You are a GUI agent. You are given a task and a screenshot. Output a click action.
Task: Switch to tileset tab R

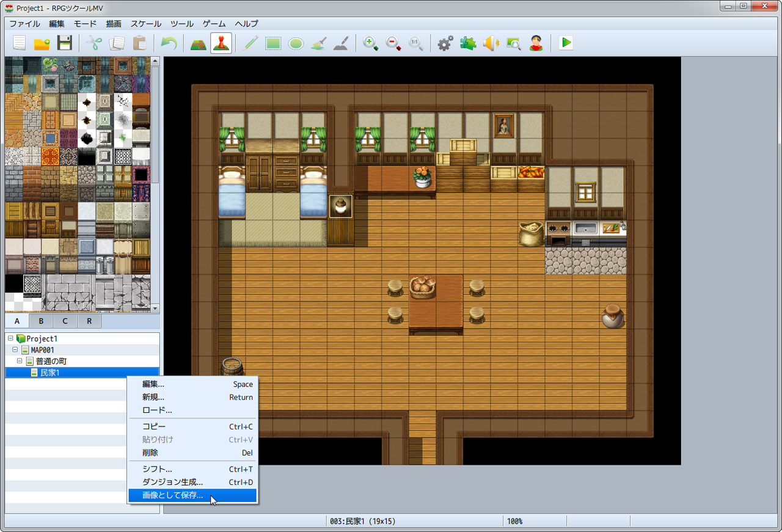89,321
